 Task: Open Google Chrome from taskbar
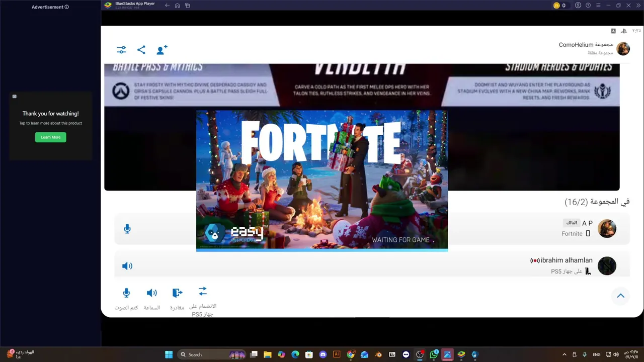[x=351, y=354]
